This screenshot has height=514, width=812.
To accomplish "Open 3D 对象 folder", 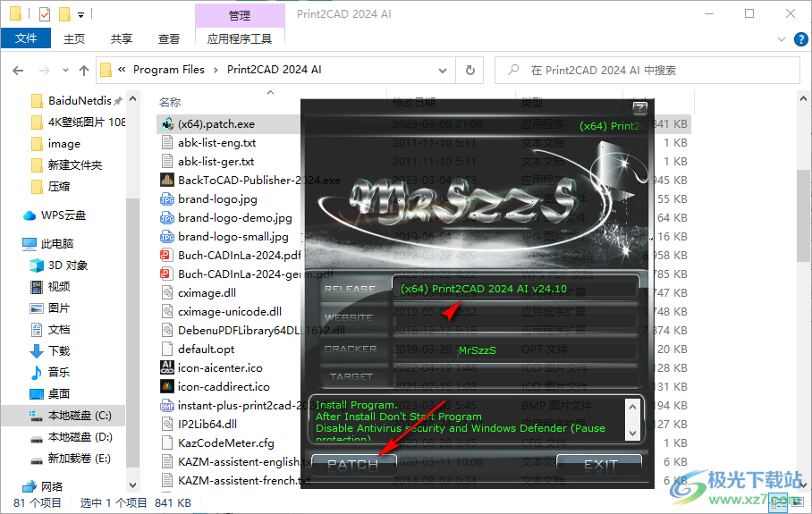I will (59, 265).
